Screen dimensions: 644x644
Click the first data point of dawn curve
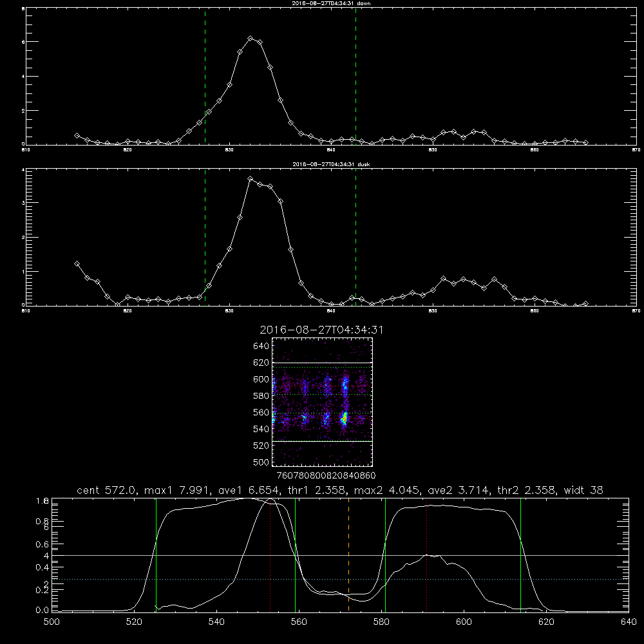77,135
